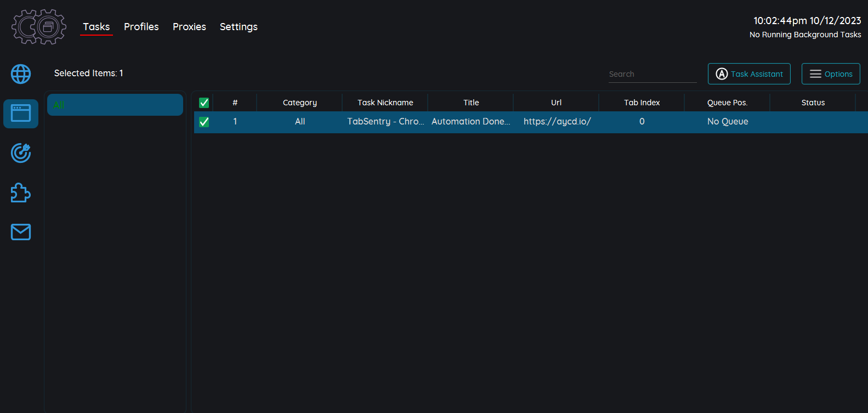Click the All category cell in row 1

point(300,122)
